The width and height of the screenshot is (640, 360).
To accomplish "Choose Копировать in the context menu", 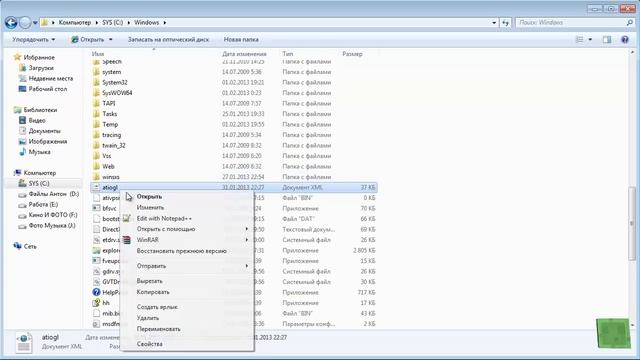I will (x=187, y=292).
